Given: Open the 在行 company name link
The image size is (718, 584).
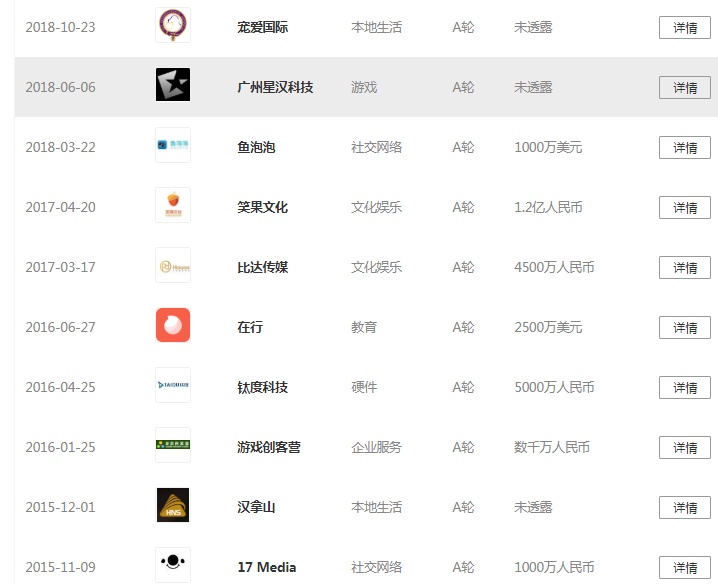Looking at the screenshot, I should click(250, 327).
